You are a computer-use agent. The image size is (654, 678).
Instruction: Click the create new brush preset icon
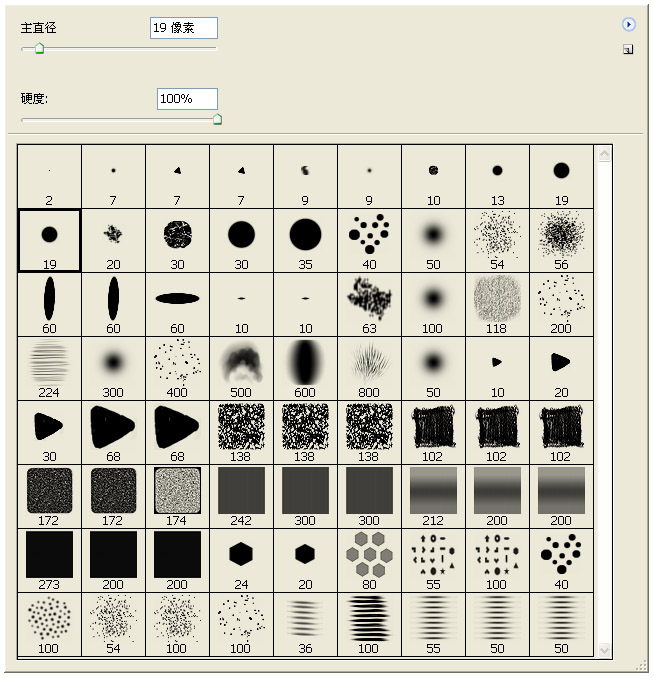tap(628, 50)
